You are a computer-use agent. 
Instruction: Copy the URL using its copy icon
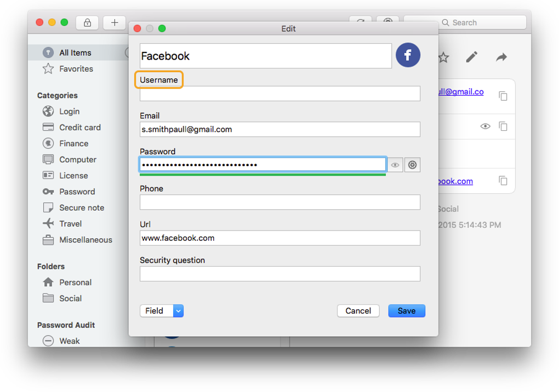coord(503,181)
